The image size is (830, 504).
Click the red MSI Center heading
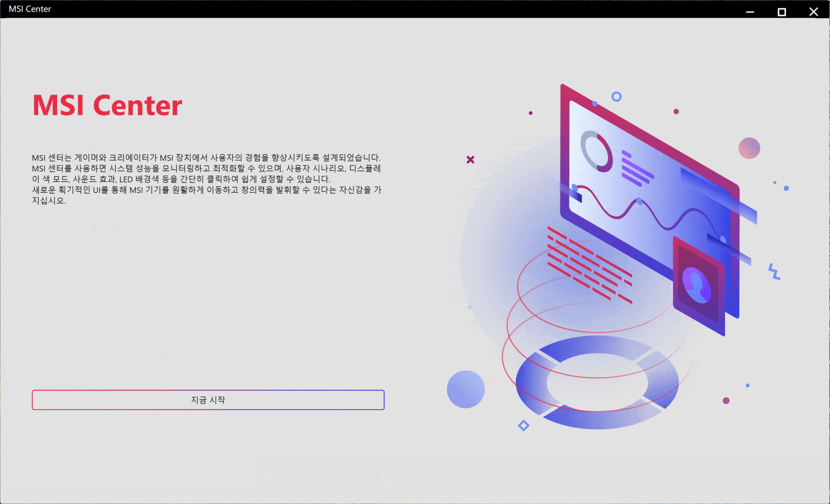[x=107, y=105]
